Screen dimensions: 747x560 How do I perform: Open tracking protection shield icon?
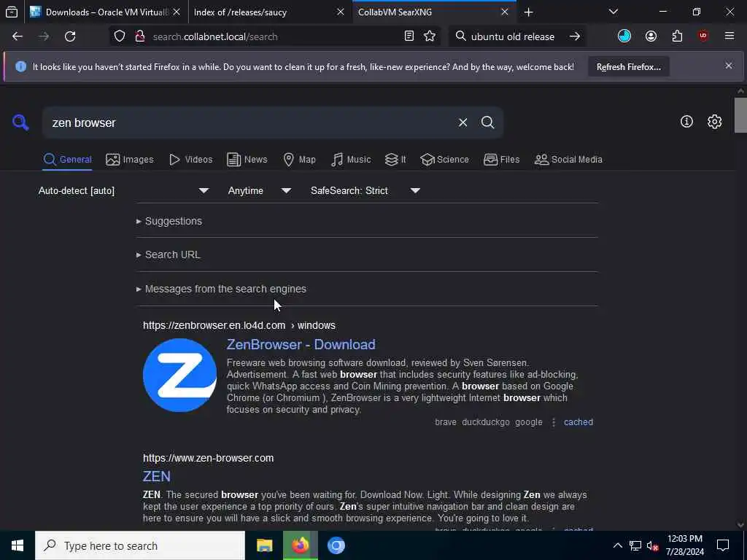[x=120, y=36]
